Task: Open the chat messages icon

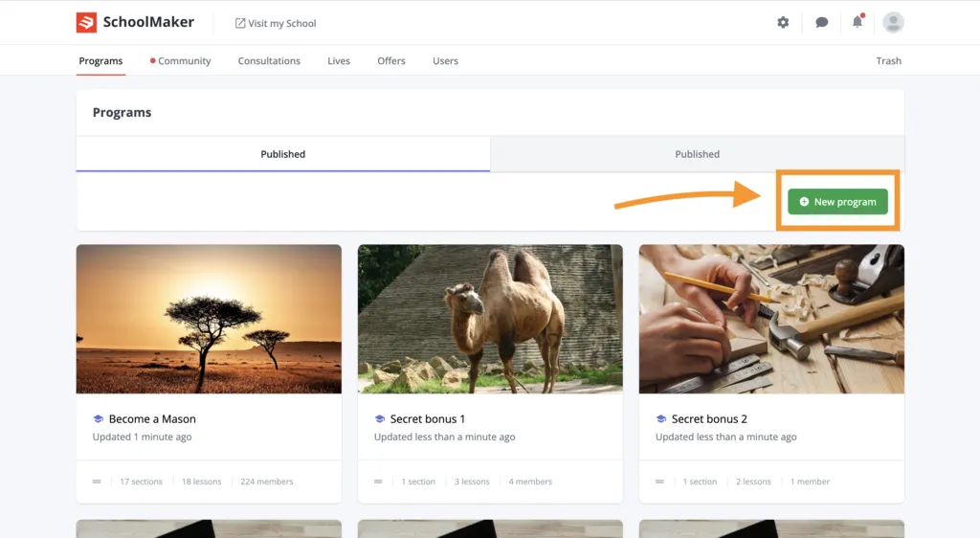Action: click(x=821, y=22)
